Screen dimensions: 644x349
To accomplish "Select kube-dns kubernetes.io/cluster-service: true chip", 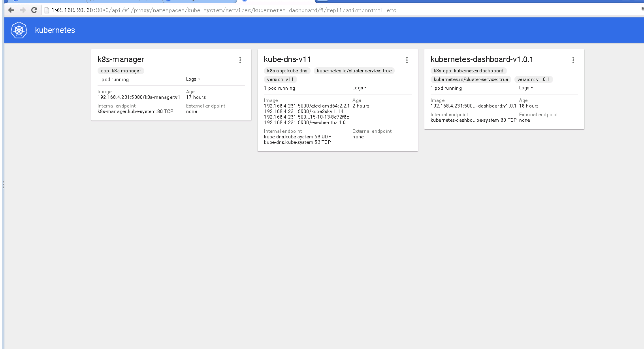I will click(x=354, y=71).
